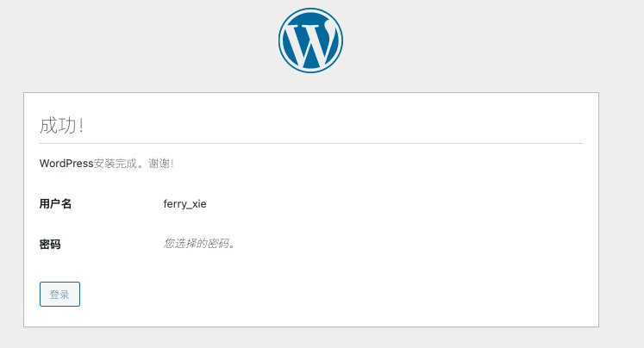The image size is (644, 348).
Task: Click the exclamation mark after 成功
Action: 80,126
